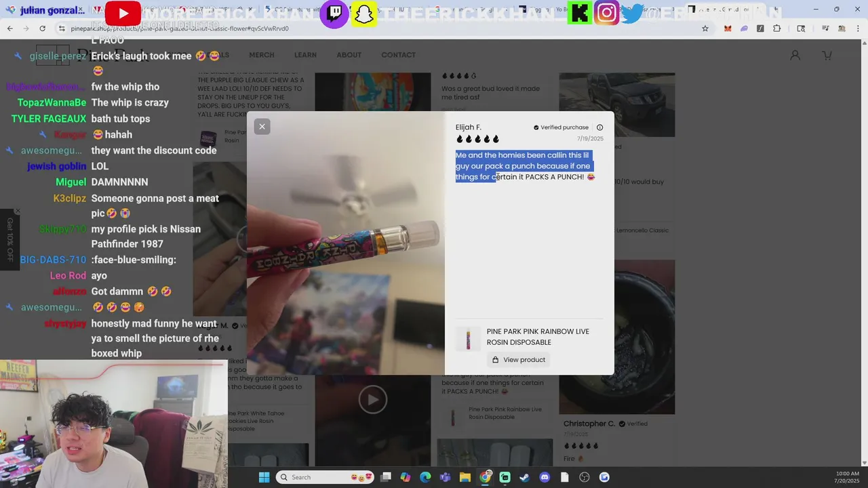The image size is (868, 488).
Task: Close the review popup with the X button
Action: click(262, 127)
